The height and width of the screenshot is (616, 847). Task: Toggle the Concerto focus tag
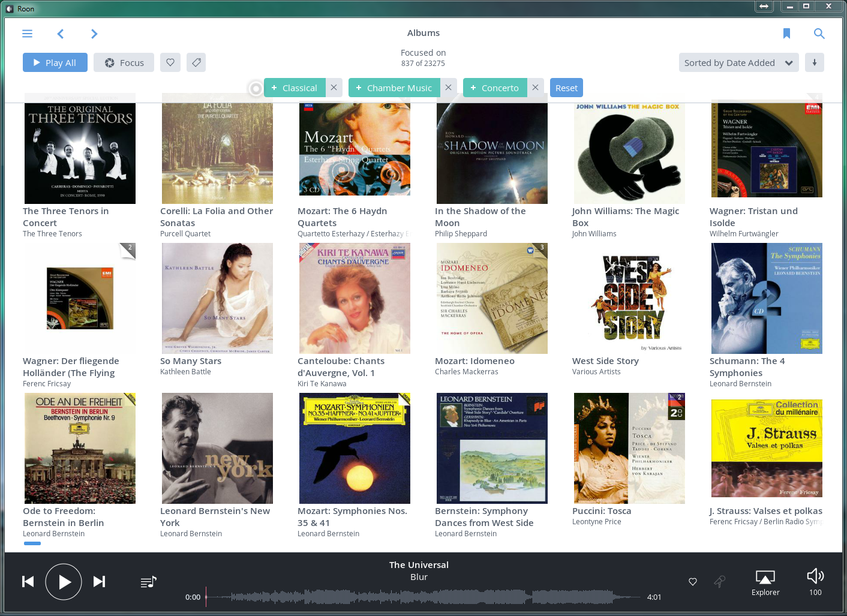tap(495, 88)
